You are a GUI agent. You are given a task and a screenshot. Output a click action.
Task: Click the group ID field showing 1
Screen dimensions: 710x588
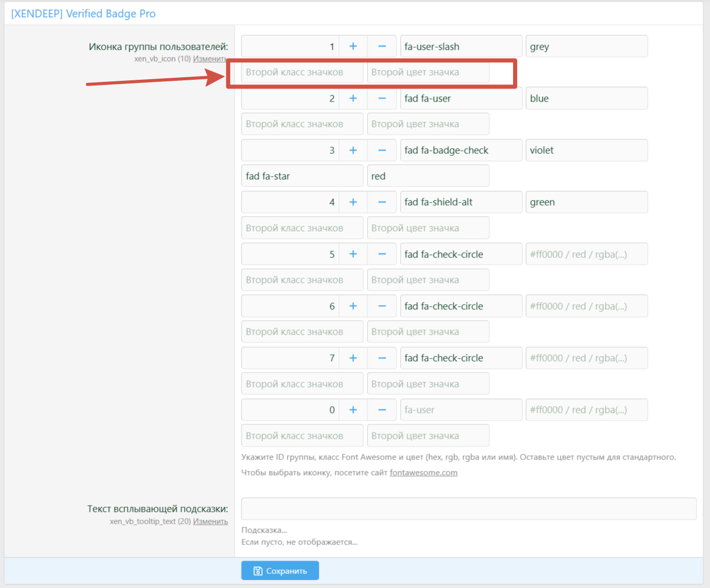coord(290,47)
